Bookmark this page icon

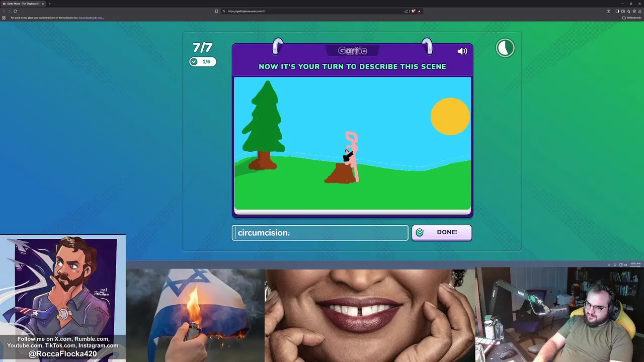[217, 11]
